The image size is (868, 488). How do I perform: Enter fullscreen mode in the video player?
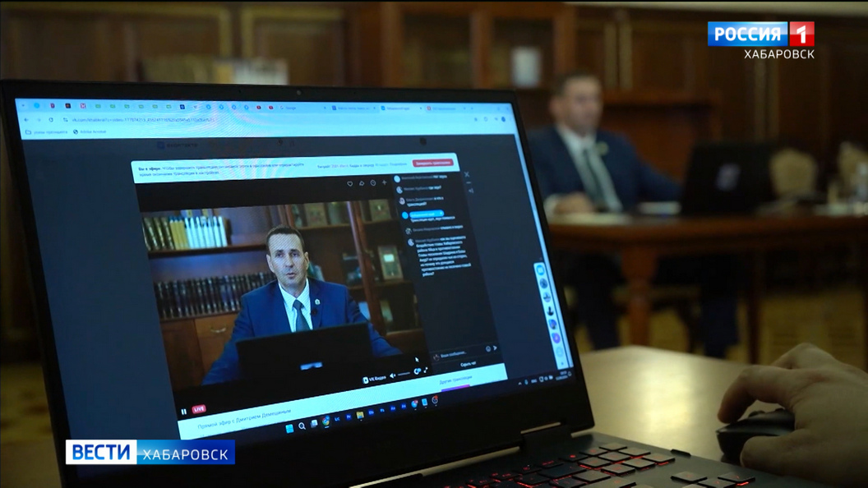[426, 371]
